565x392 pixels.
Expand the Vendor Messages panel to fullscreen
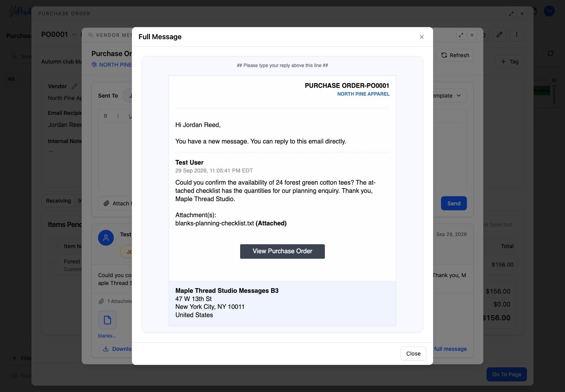pyautogui.click(x=461, y=35)
